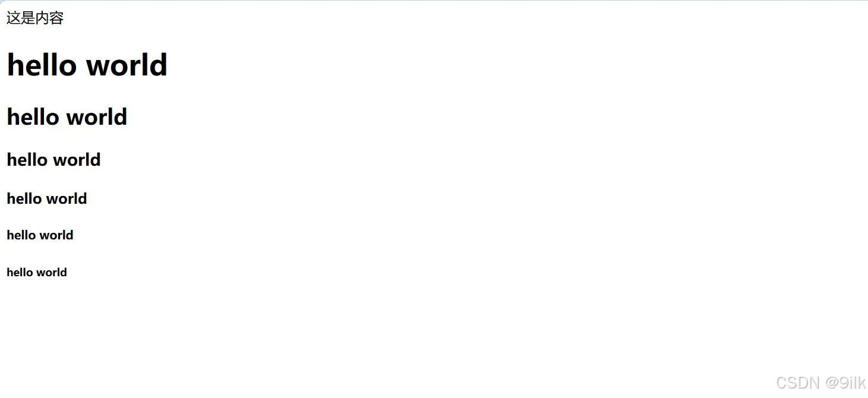Viewport: 868px width, 398px height.
Task: Click the "o" ending "hello" in the largest heading
Action: pos(68,68)
